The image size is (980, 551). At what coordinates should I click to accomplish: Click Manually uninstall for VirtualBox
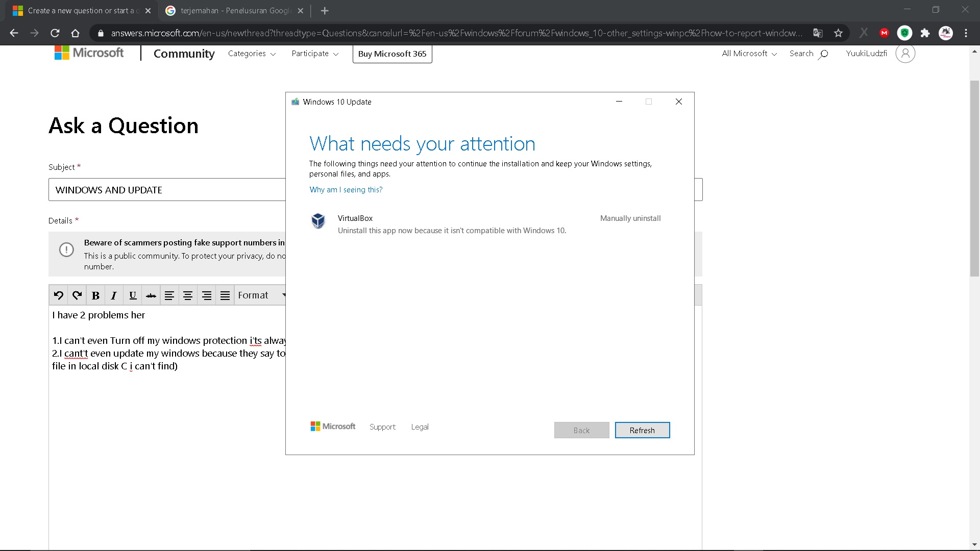(630, 218)
